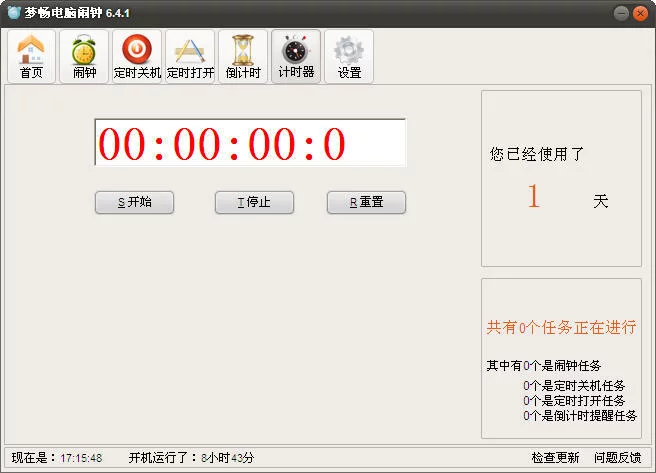Click the 共有0个任务正在进行 task summary text
Viewport: 656px width, 473px height.
tap(561, 327)
